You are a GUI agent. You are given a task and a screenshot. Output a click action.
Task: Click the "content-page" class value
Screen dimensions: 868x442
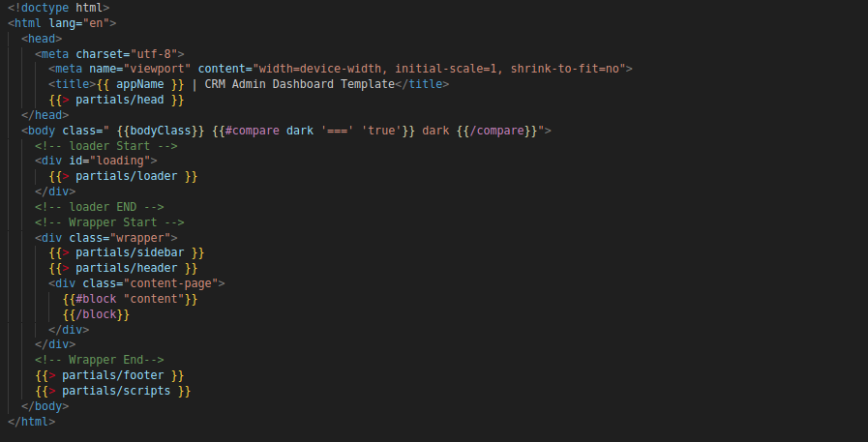[172, 283]
